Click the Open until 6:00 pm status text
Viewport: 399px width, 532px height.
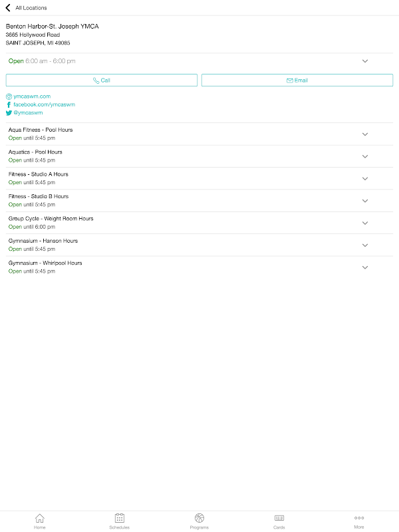31,227
